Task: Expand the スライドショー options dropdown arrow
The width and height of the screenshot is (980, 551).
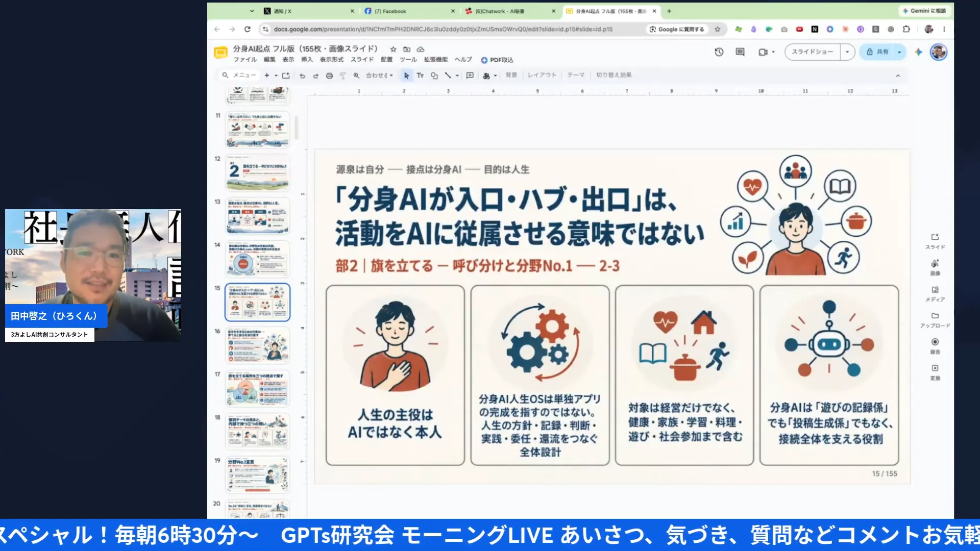Action: [847, 52]
